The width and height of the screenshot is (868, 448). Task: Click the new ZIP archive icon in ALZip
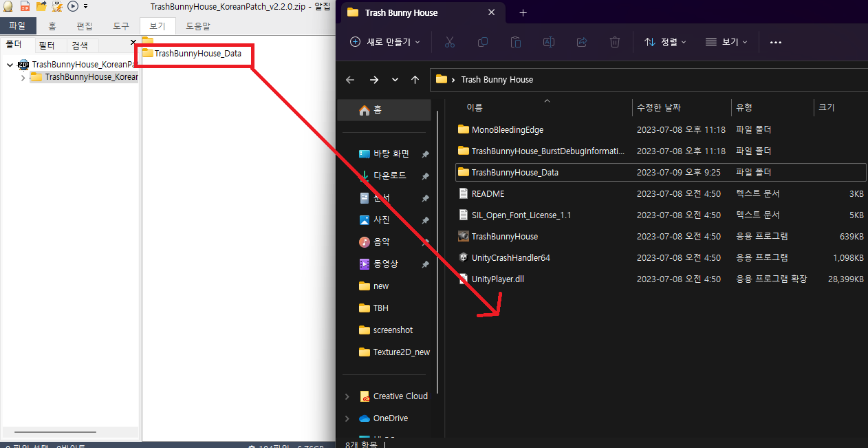tap(25, 6)
